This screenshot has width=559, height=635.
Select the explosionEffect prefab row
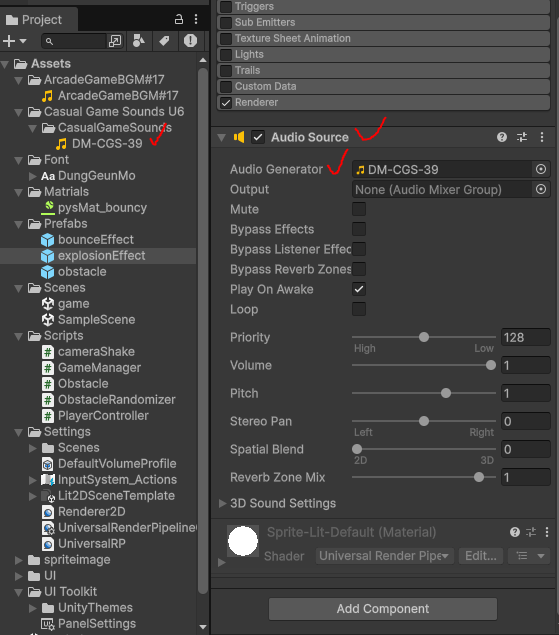coord(98,256)
